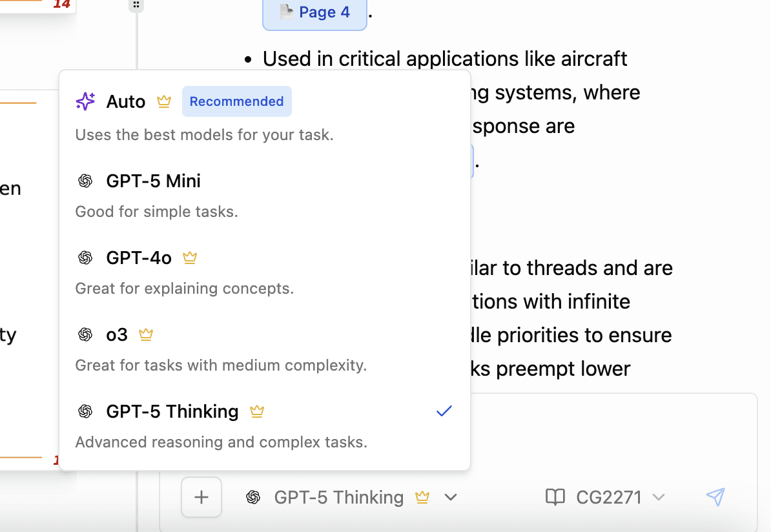Choose GPT-5 Mini from model list
Image resolution: width=771 pixels, height=532 pixels.
[x=265, y=195]
